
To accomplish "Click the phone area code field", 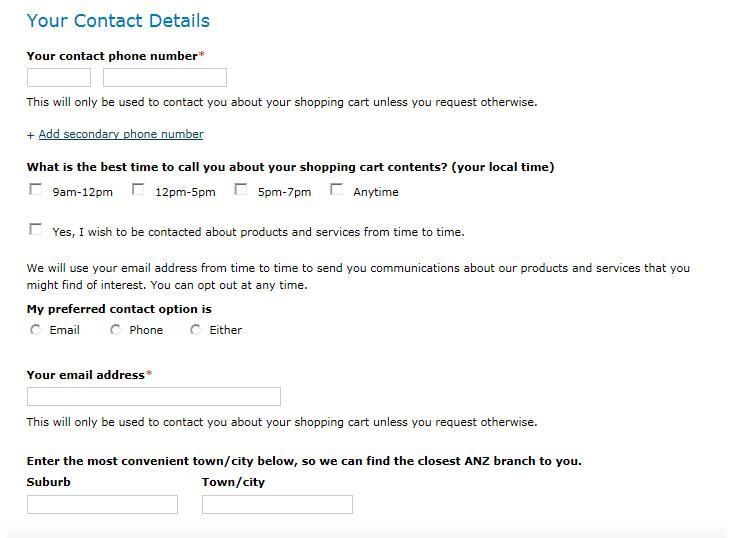I will point(59,78).
